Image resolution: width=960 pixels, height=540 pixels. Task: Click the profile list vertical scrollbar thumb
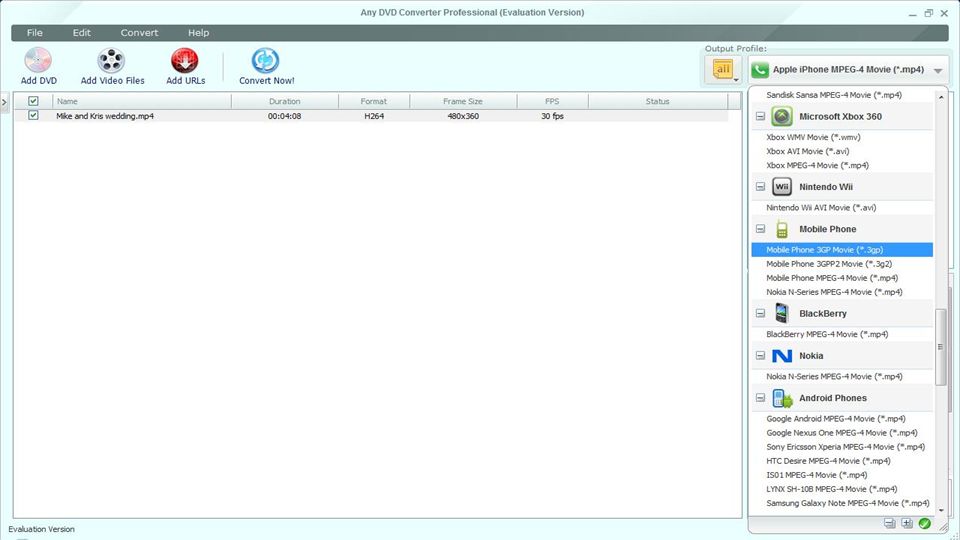point(940,347)
